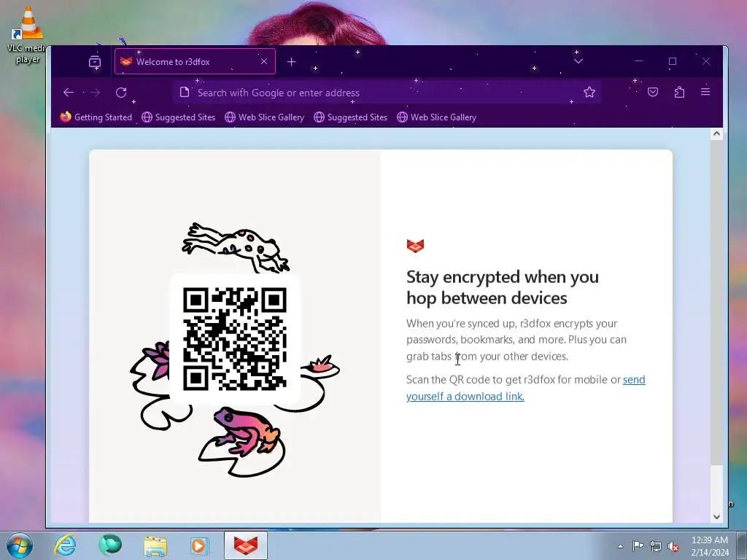Image resolution: width=747 pixels, height=560 pixels.
Task: Go forward with the forward arrow
Action: (95, 93)
